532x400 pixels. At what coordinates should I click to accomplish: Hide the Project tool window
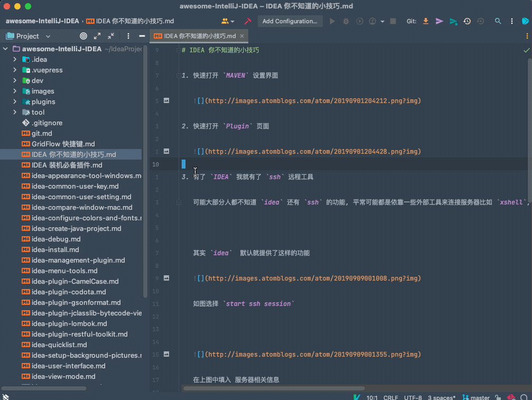click(x=142, y=36)
